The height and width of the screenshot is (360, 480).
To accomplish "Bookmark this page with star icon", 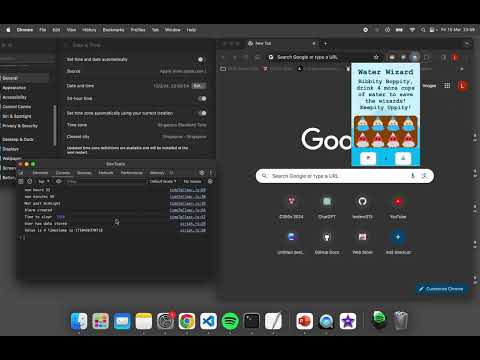I will click(376, 57).
